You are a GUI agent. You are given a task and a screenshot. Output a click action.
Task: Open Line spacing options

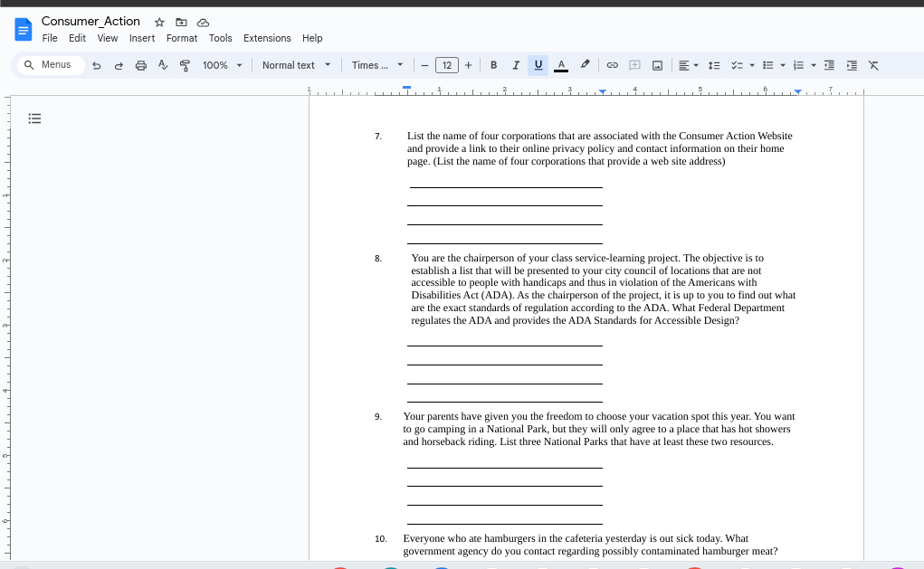(714, 65)
